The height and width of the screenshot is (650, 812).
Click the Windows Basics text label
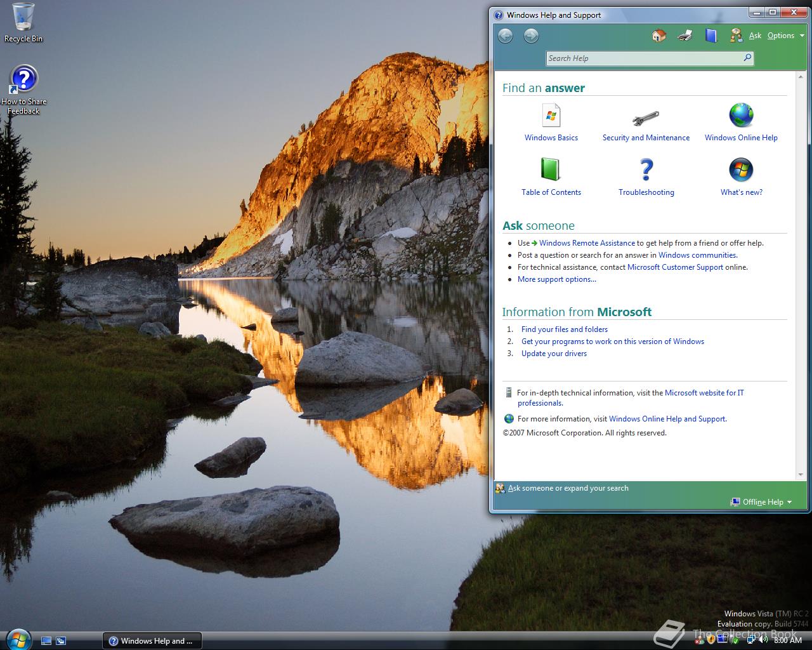pyautogui.click(x=551, y=138)
